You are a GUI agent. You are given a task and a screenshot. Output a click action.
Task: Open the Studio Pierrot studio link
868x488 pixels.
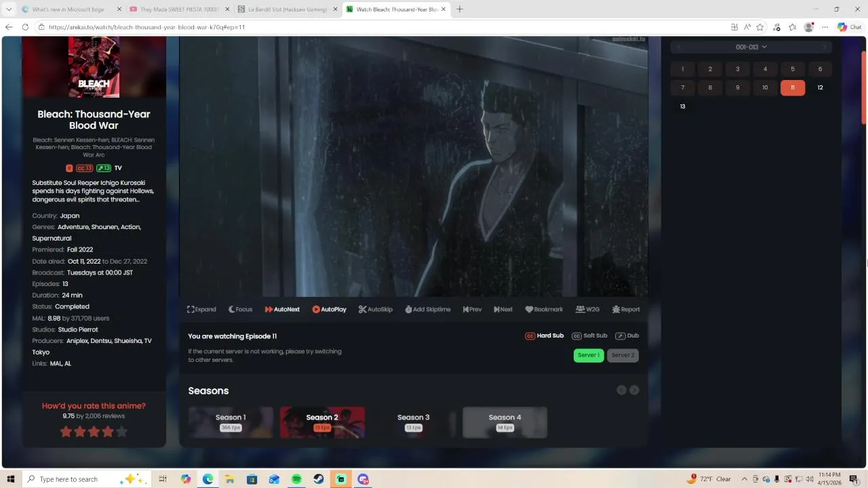78,329
